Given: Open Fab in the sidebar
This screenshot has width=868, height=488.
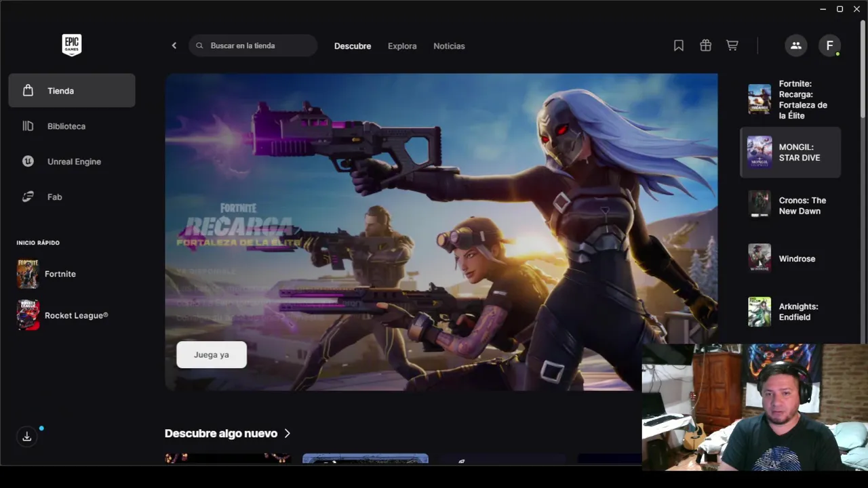Looking at the screenshot, I should [x=72, y=197].
